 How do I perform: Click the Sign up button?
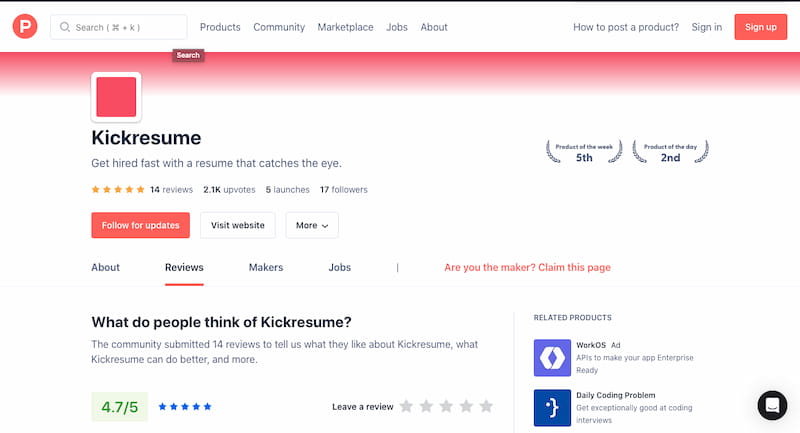[761, 27]
